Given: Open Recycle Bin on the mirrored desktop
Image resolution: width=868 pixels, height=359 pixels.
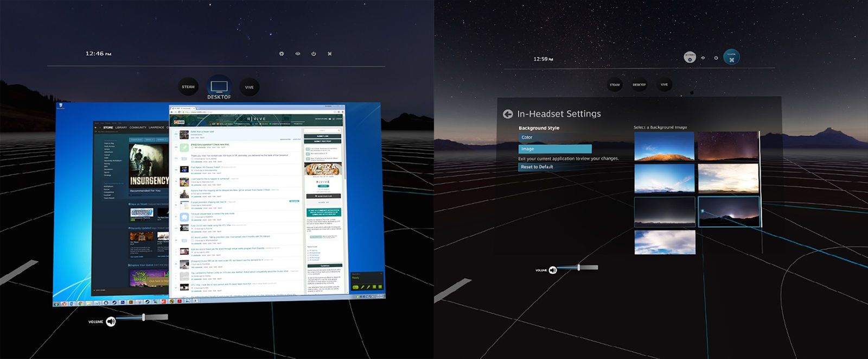Looking at the screenshot, I should coord(61,106).
